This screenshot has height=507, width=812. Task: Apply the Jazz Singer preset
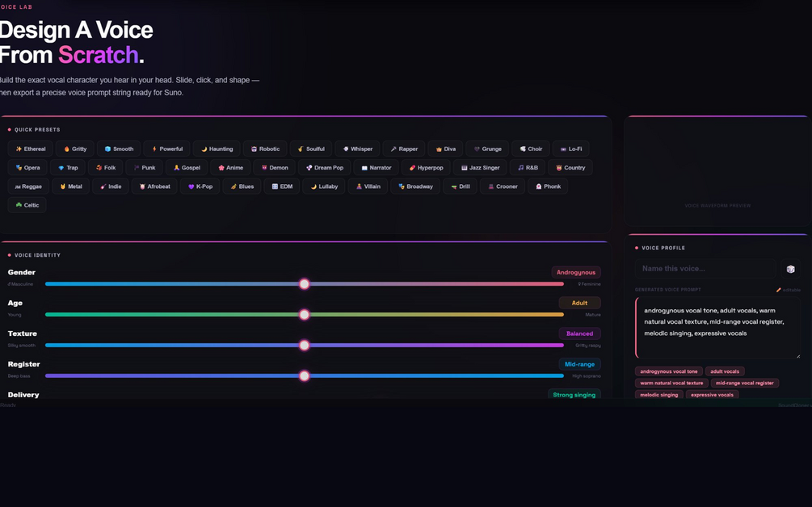coord(480,168)
